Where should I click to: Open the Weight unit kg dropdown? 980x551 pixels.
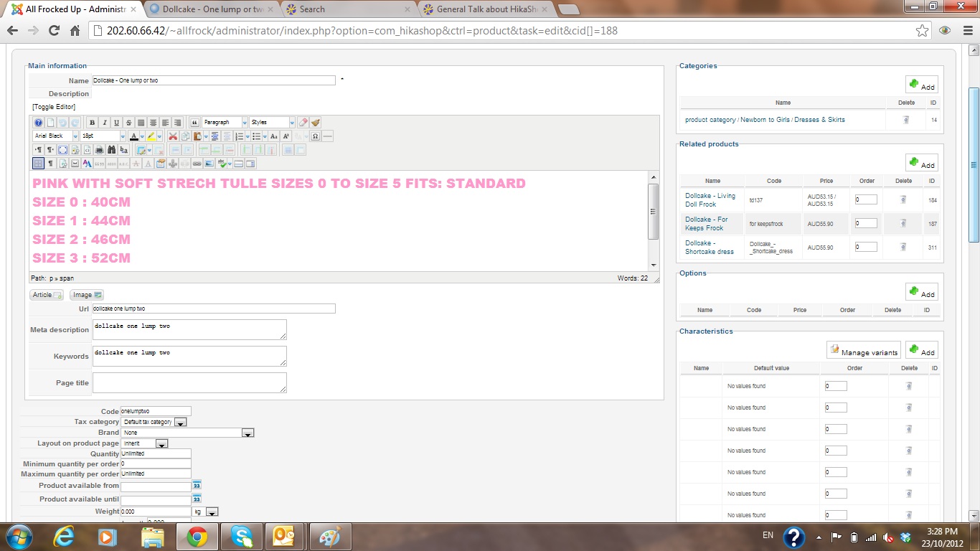[205, 512]
